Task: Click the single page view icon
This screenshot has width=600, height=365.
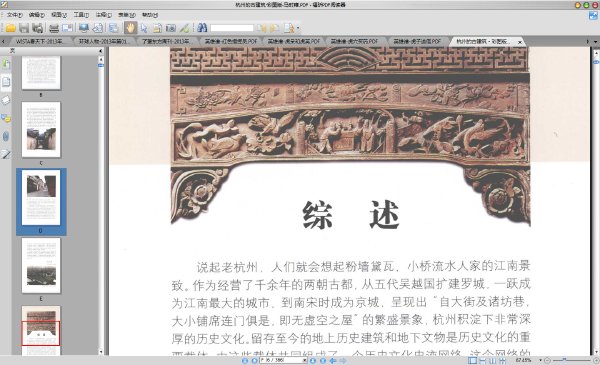Action: pos(473,360)
